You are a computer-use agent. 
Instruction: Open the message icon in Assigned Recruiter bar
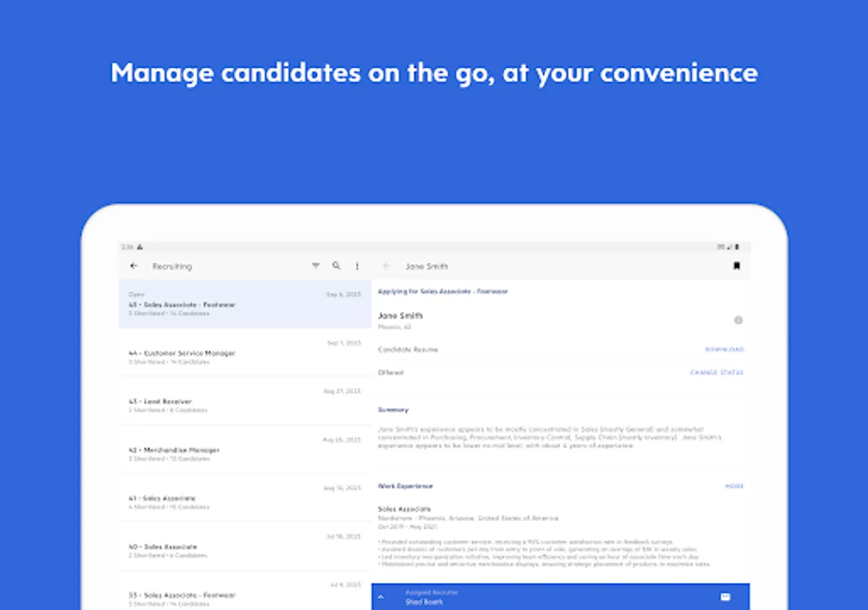(x=725, y=597)
